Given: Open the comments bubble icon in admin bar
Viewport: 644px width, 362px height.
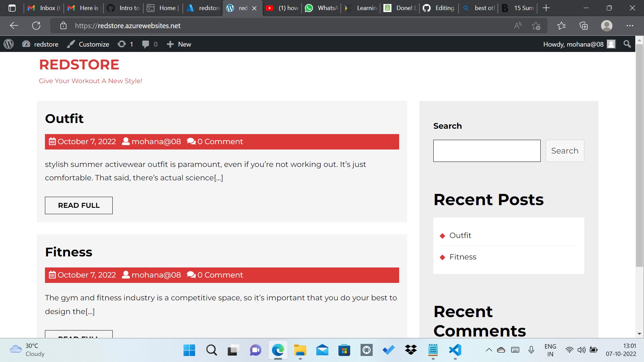Looking at the screenshot, I should coord(146,44).
